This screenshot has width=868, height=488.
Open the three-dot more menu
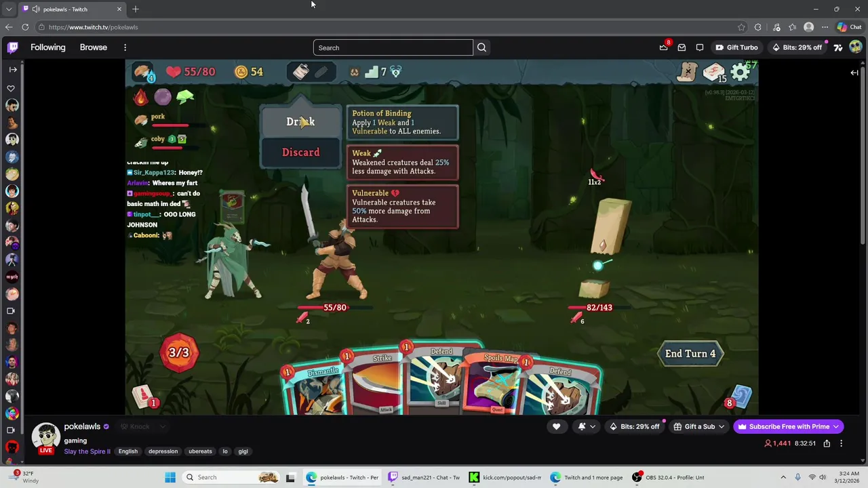125,47
